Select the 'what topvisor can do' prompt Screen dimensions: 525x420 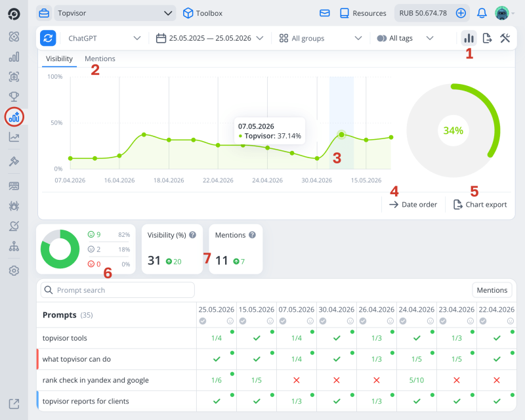(117, 359)
